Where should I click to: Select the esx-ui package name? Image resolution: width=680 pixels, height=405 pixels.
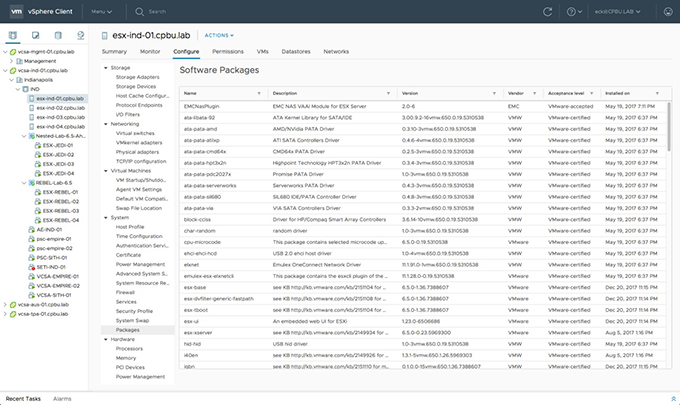[191, 321]
